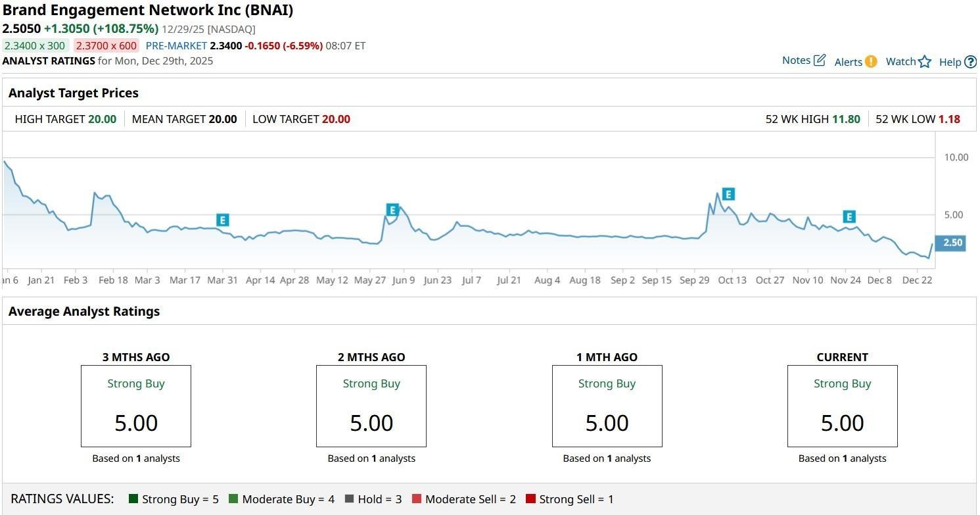Click the ANALYST RATINGS date line
Screen dimensions: 980x515
[x=108, y=61]
